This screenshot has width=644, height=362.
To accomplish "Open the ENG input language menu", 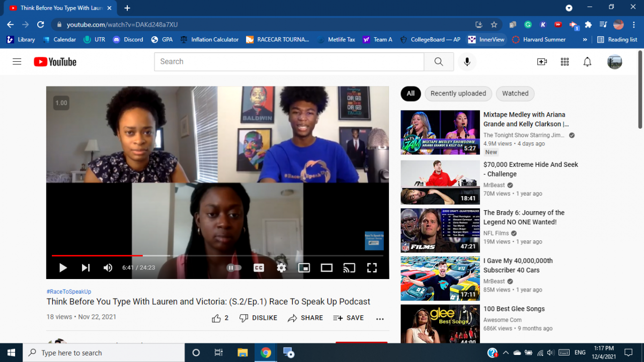I will tap(580, 352).
